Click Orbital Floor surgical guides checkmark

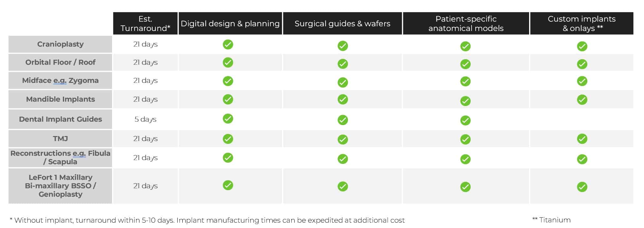pos(343,64)
